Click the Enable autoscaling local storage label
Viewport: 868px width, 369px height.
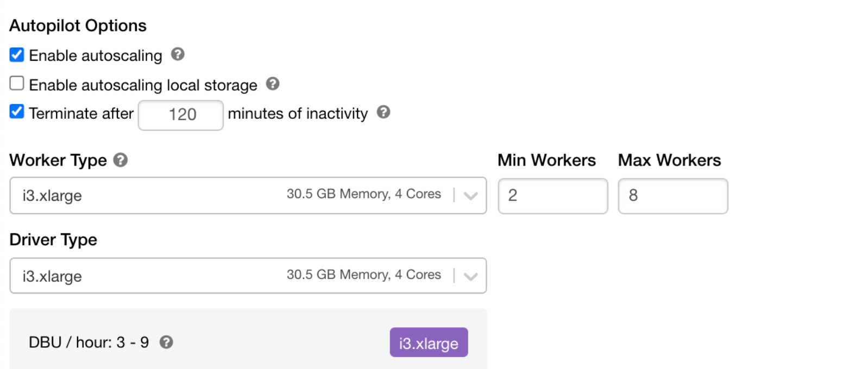pos(143,85)
